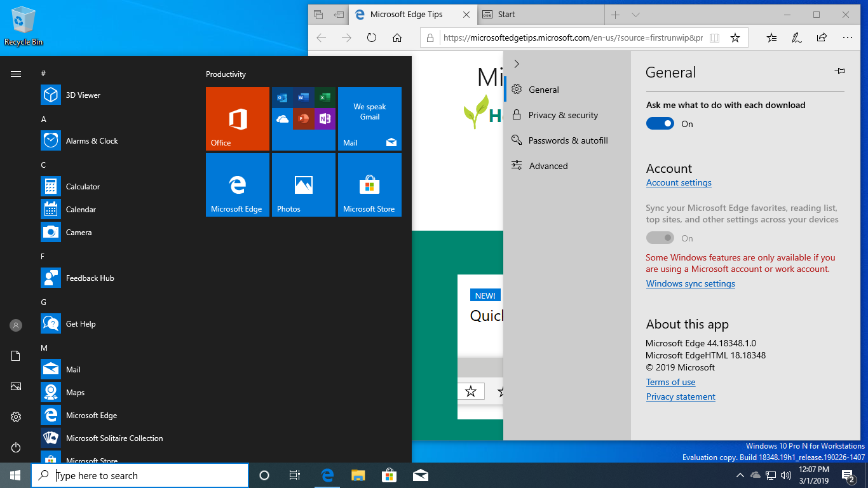Click the volume icon in system tray

click(785, 475)
